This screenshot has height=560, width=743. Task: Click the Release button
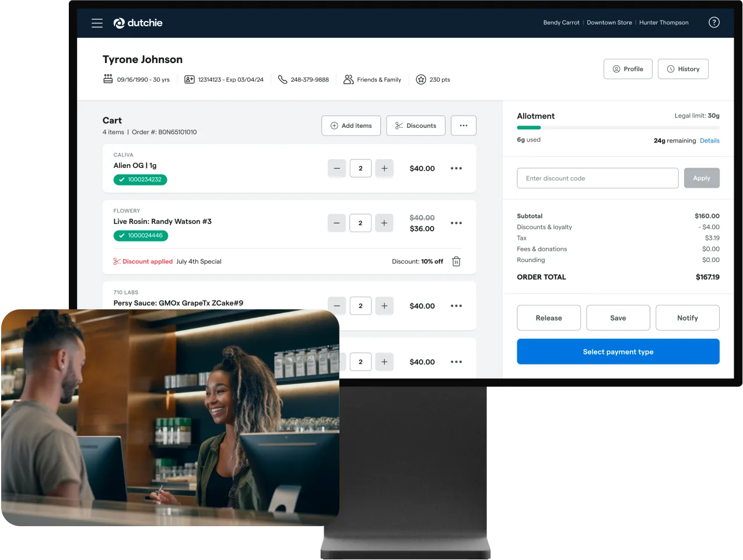(549, 318)
